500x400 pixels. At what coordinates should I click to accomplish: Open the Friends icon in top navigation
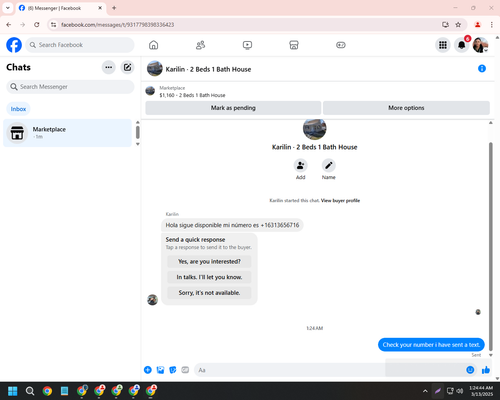pyautogui.click(x=200, y=45)
